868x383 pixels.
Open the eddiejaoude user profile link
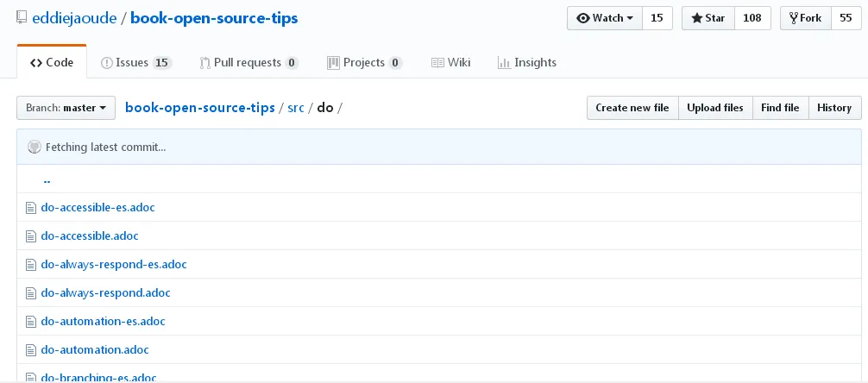(74, 18)
